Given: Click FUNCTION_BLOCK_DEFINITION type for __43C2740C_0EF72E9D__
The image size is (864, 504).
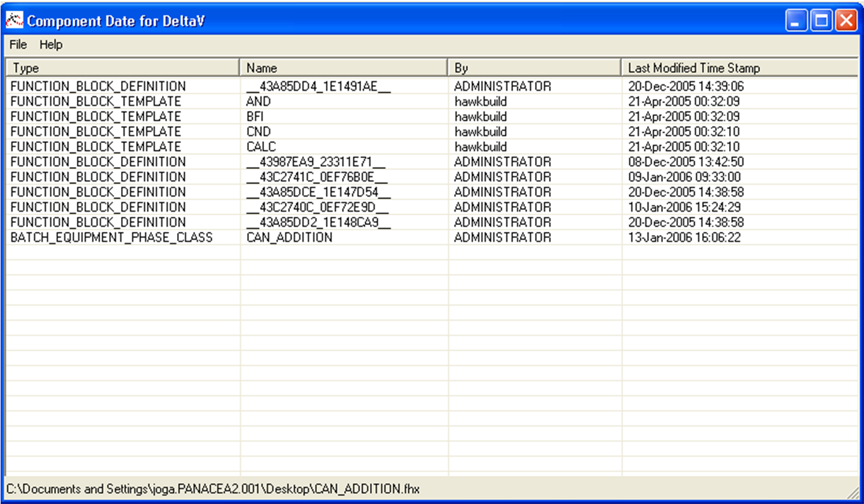Looking at the screenshot, I should [98, 207].
